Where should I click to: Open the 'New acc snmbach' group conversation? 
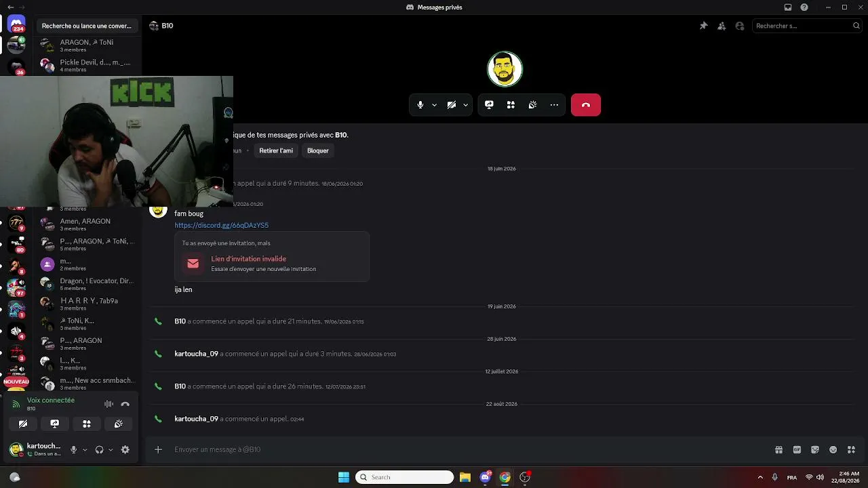tap(88, 384)
